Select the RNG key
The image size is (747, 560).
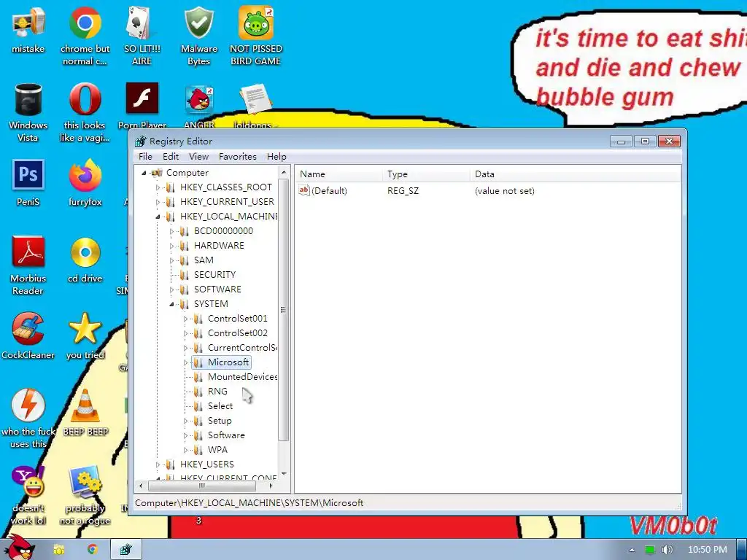[217, 392]
